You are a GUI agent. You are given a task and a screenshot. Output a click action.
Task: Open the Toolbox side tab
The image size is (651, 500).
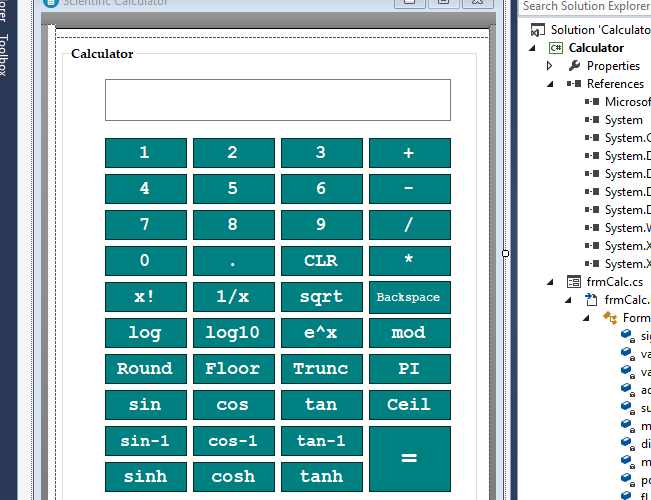click(3, 55)
